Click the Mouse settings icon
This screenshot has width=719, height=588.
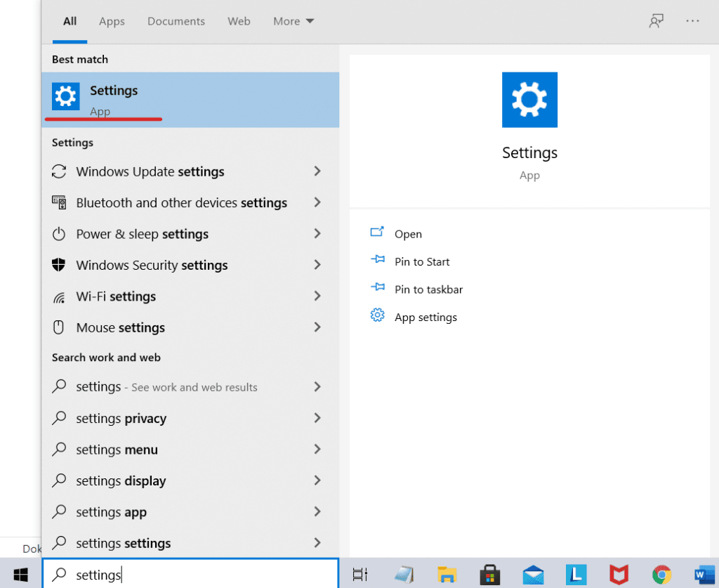click(59, 327)
